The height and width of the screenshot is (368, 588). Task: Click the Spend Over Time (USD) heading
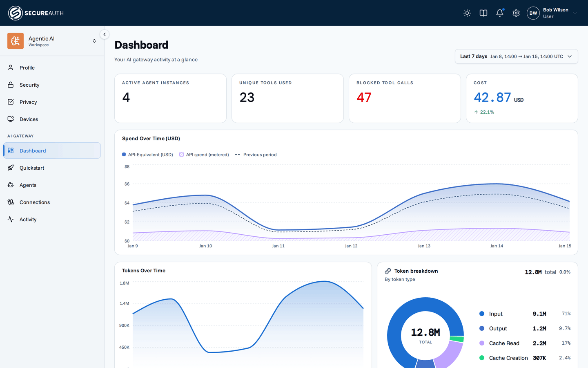151,139
